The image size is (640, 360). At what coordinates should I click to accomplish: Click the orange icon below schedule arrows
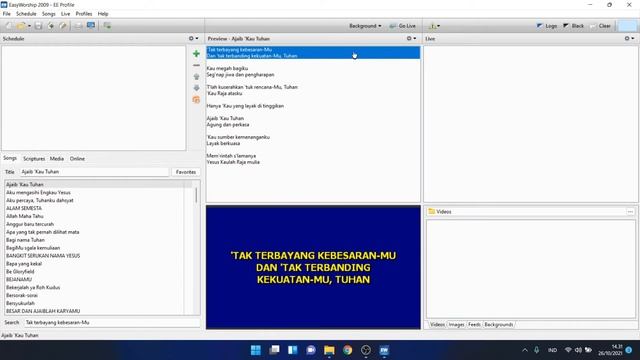(x=196, y=100)
